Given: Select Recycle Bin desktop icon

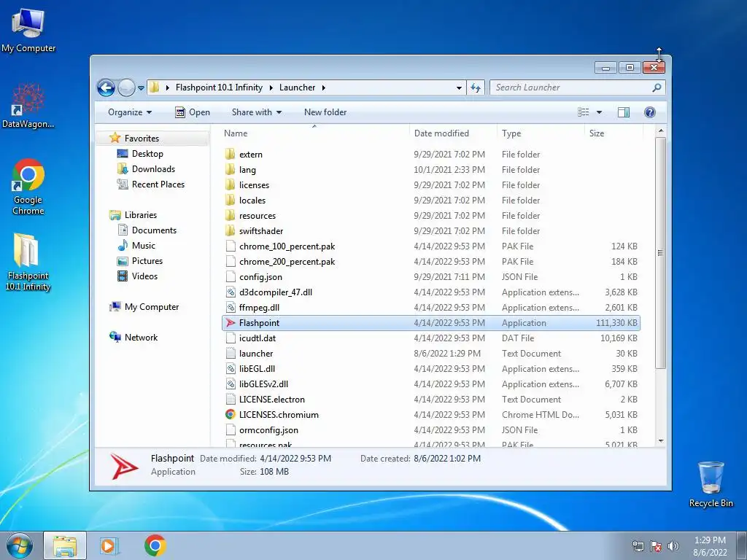Looking at the screenshot, I should (x=711, y=484).
